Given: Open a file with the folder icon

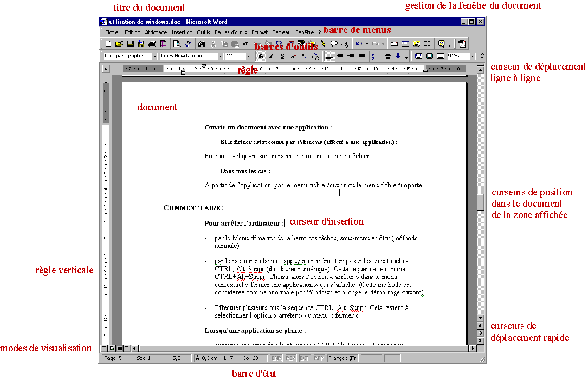Looking at the screenshot, I should coord(119,44).
